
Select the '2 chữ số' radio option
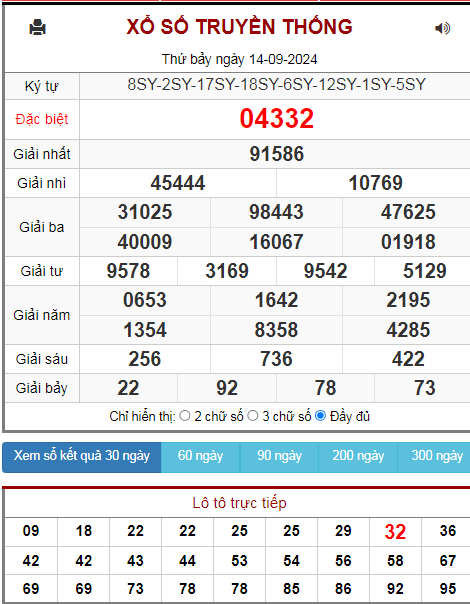(185, 416)
